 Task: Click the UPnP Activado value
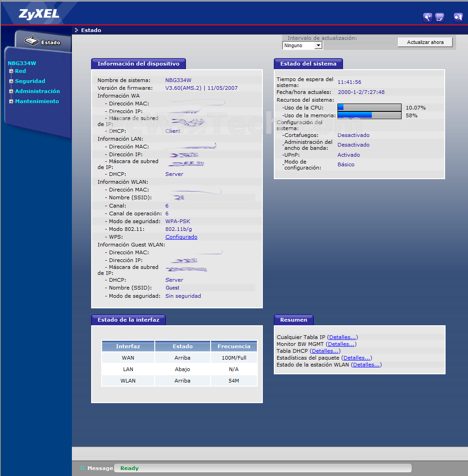349,155
